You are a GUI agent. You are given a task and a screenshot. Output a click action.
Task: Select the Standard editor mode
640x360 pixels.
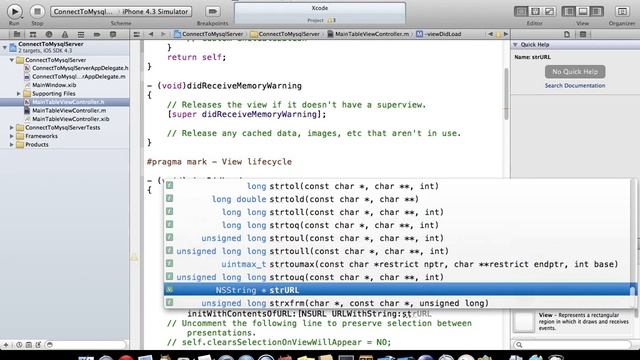click(x=521, y=11)
